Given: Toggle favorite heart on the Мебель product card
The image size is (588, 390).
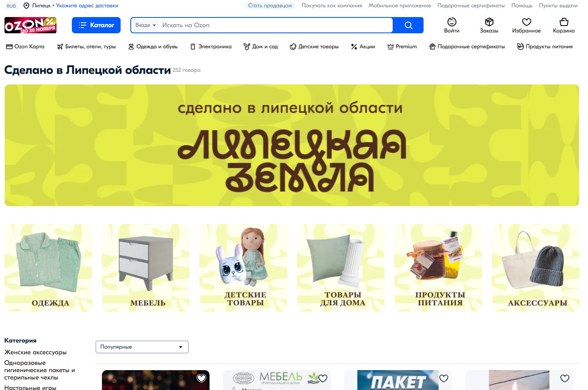Looking at the screenshot, I should point(323,378).
